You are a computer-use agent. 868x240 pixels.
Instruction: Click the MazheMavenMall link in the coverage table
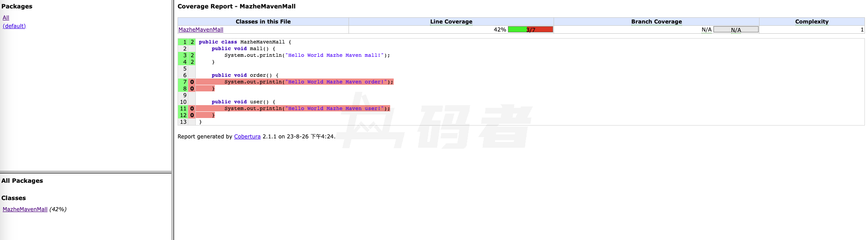tap(201, 30)
